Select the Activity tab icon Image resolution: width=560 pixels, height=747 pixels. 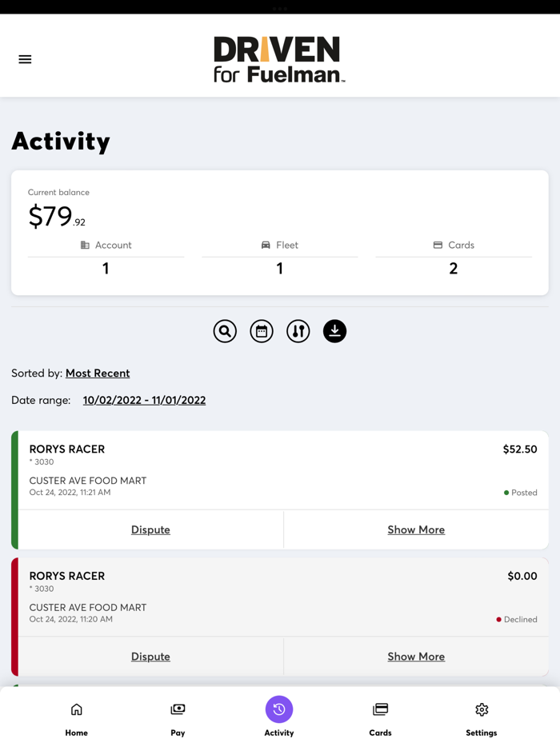279,710
